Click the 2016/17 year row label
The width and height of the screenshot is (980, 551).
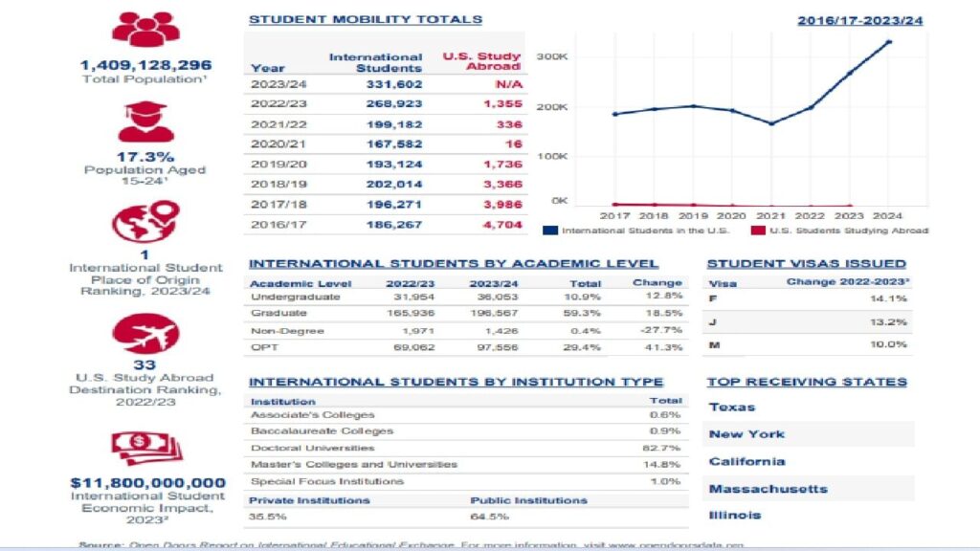(278, 224)
